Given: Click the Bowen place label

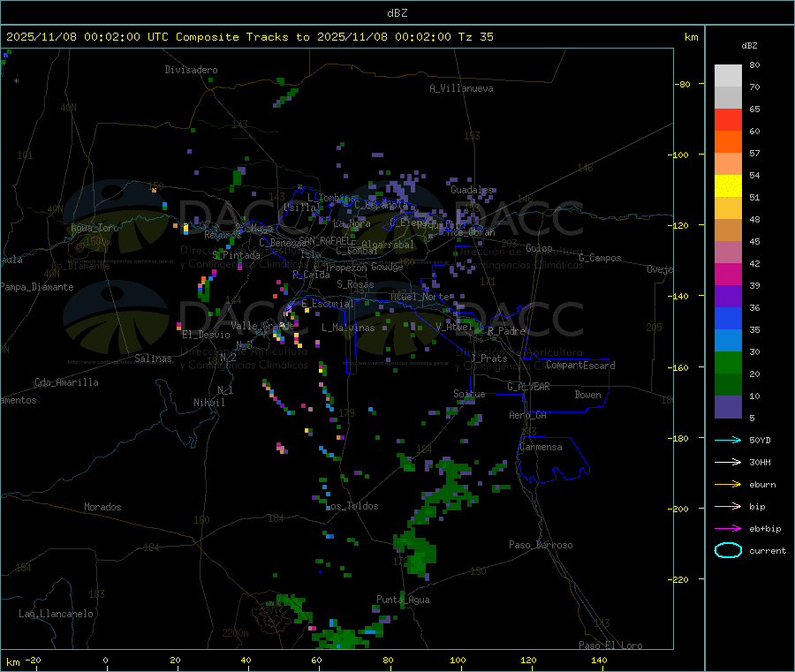Looking at the screenshot, I should coord(588,395).
